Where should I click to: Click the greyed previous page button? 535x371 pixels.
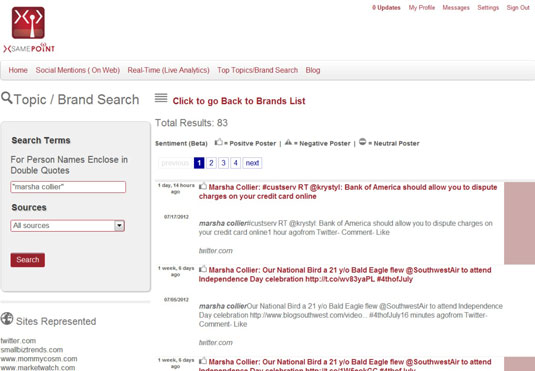(x=175, y=163)
